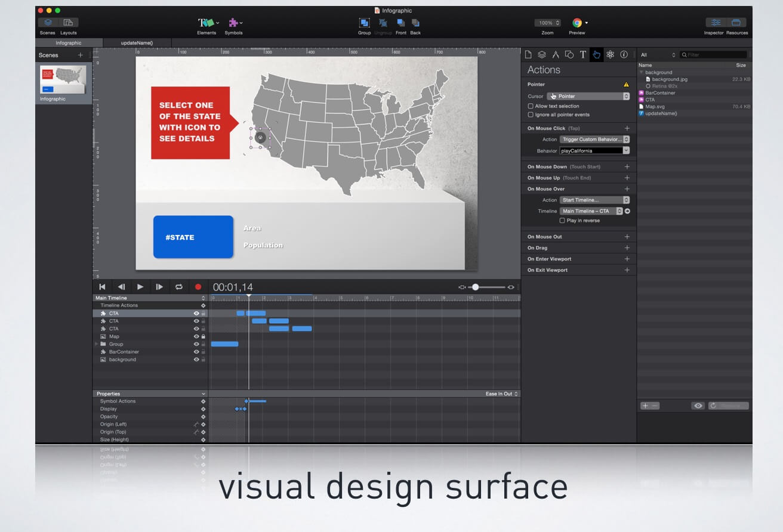
Task: Open the Typography inspector icon
Action: (x=583, y=54)
